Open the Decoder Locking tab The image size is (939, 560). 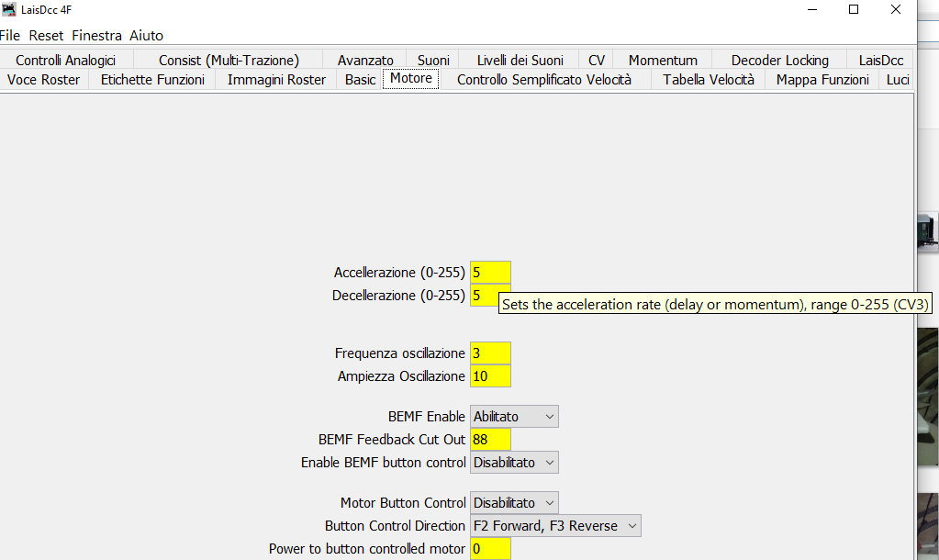point(779,61)
